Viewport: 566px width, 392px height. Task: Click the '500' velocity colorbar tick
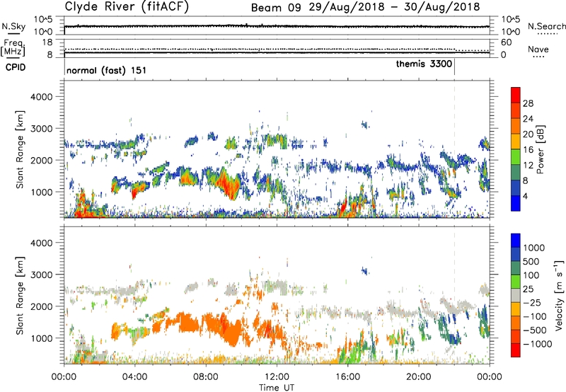[533, 262]
